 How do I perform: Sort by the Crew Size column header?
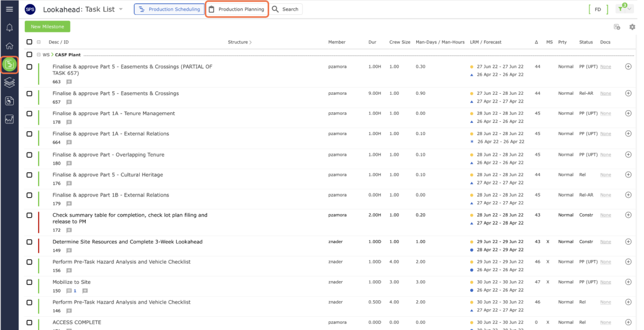400,42
